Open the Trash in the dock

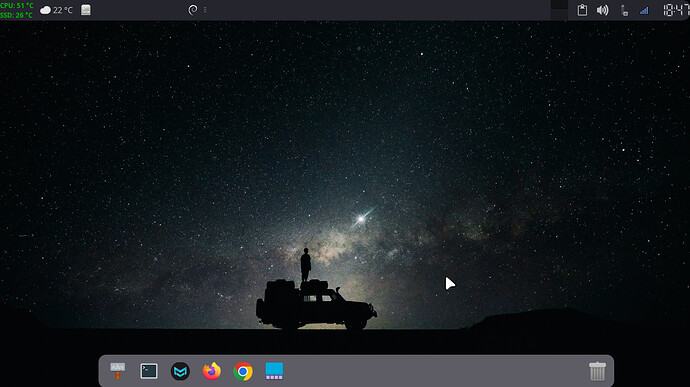[597, 371]
